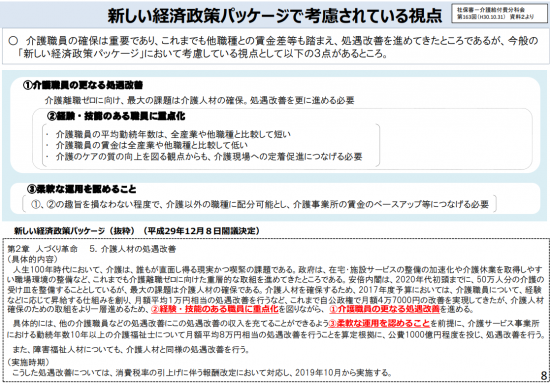Click sentence mentioning 2019年10月から実施する
Viewport: 550px width, 385px height.
[202, 372]
